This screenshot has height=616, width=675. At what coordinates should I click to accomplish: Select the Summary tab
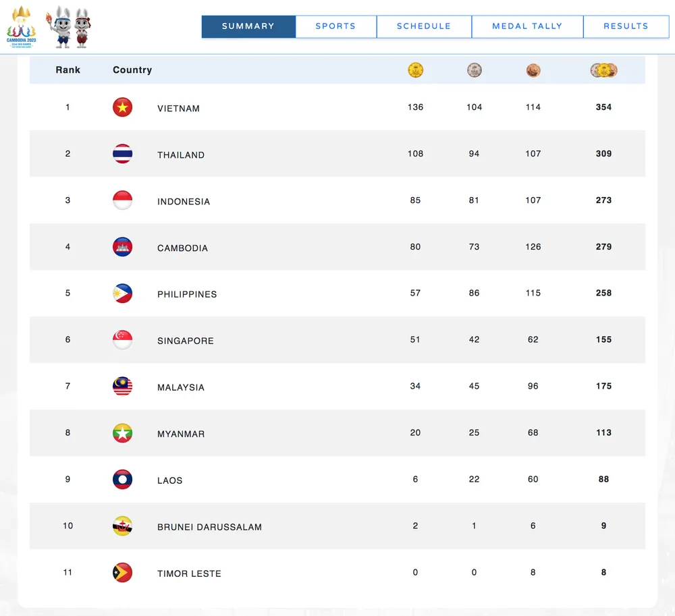pos(248,26)
